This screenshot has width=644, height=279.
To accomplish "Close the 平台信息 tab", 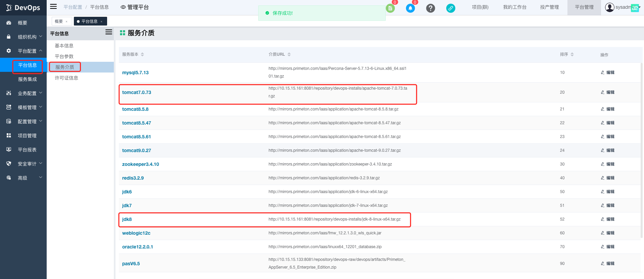I will (101, 21).
